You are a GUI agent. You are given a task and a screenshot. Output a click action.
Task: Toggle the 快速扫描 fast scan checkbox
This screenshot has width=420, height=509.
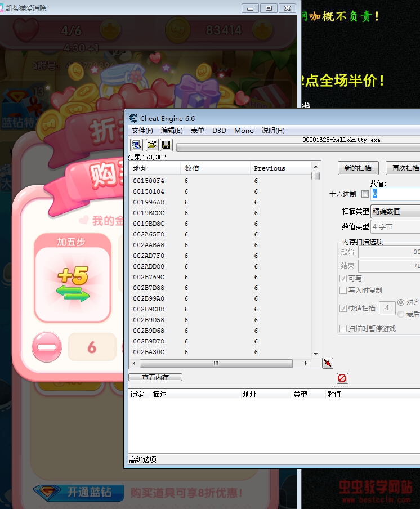(343, 309)
